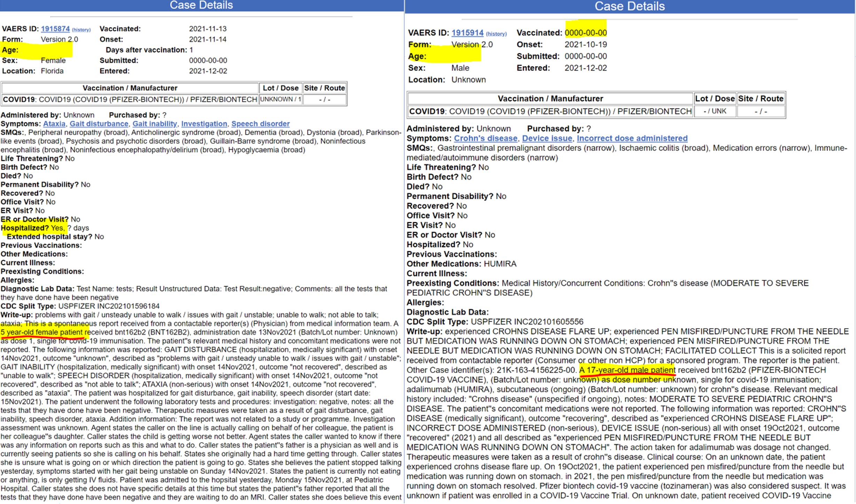Select CDC Split Type USPFIZER INC202101596184
The image size is (856, 504).
click(x=80, y=306)
